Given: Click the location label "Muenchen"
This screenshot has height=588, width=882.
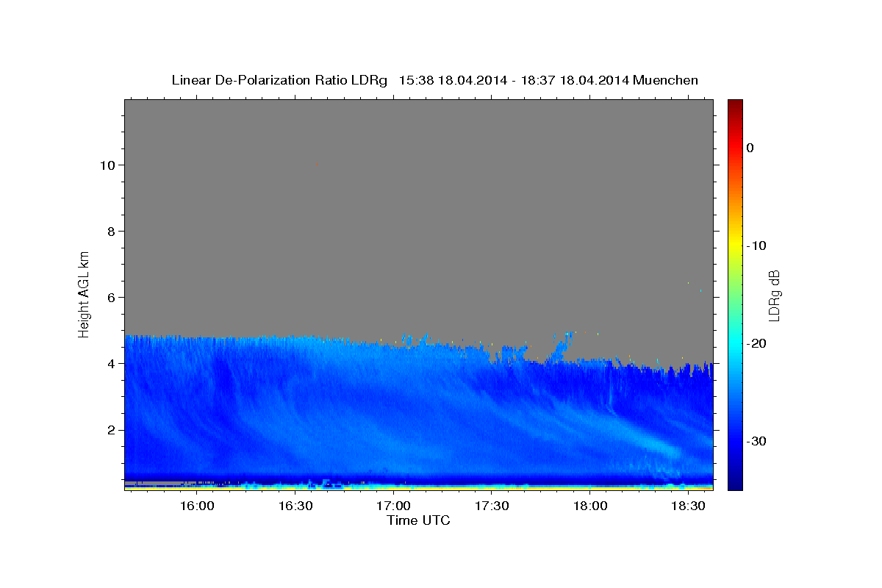Looking at the screenshot, I should point(666,80).
